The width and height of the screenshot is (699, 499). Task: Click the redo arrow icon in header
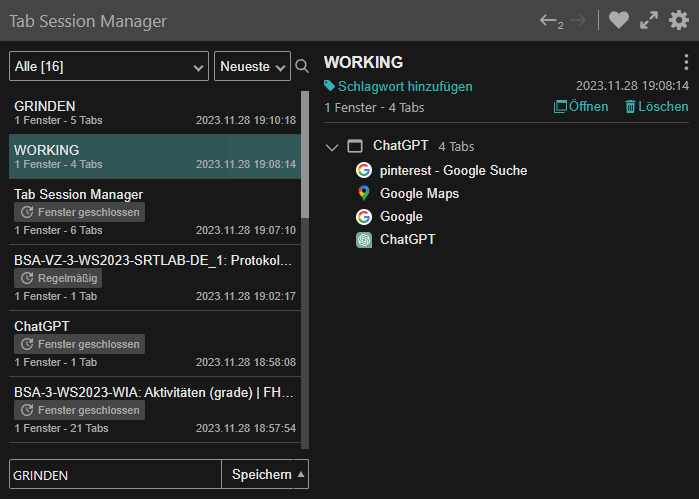[x=578, y=20]
